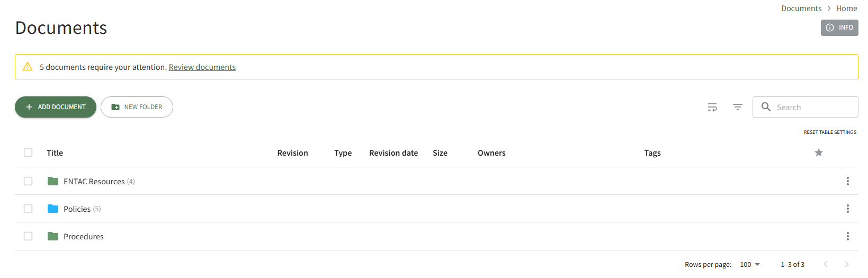Toggle the select-all checkbox in the header
The width and height of the screenshot is (868, 278).
28,153
